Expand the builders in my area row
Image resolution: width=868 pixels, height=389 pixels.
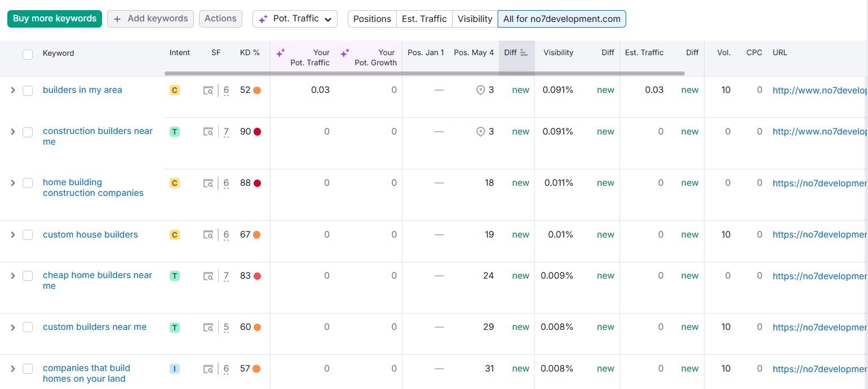[13, 90]
